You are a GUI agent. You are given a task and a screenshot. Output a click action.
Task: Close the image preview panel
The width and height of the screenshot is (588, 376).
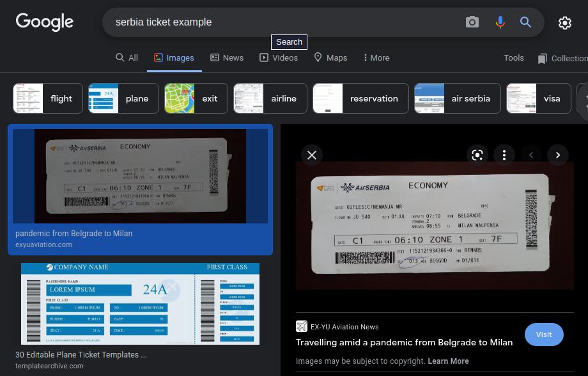[x=312, y=155]
